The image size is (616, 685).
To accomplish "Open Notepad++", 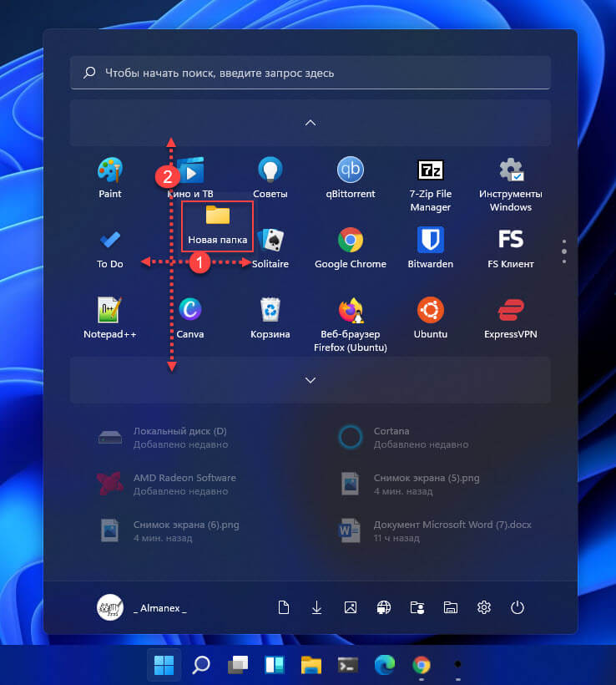I will tap(109, 318).
